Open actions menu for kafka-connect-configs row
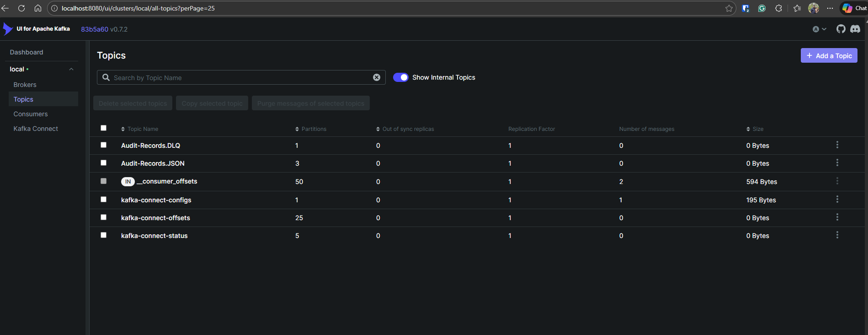This screenshot has height=335, width=868. click(837, 200)
